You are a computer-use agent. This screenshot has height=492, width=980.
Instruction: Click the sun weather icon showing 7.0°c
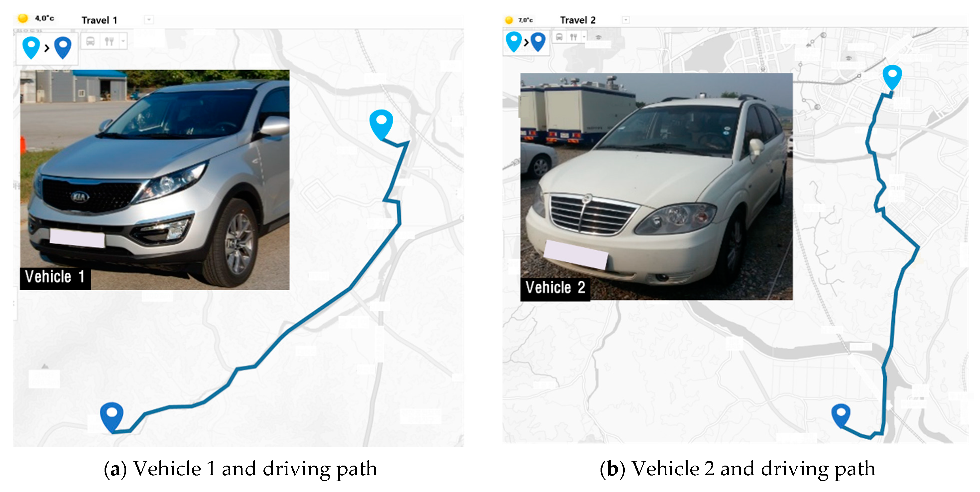509,20
